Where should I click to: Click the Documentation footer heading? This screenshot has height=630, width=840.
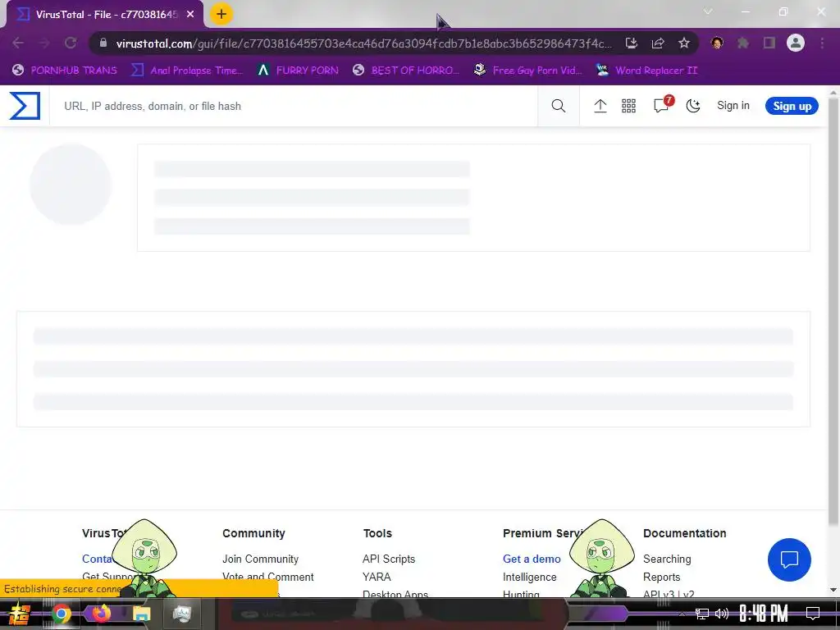pyautogui.click(x=685, y=533)
